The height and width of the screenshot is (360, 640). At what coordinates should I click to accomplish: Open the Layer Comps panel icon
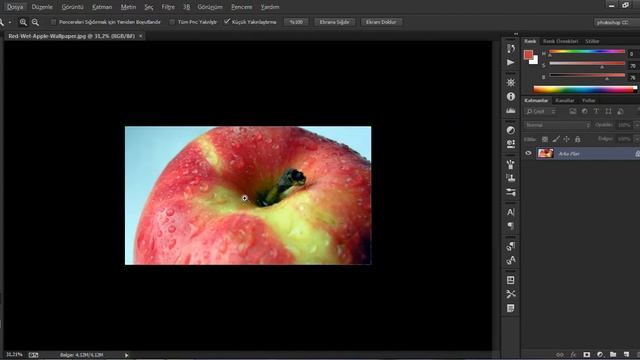[x=511, y=280]
